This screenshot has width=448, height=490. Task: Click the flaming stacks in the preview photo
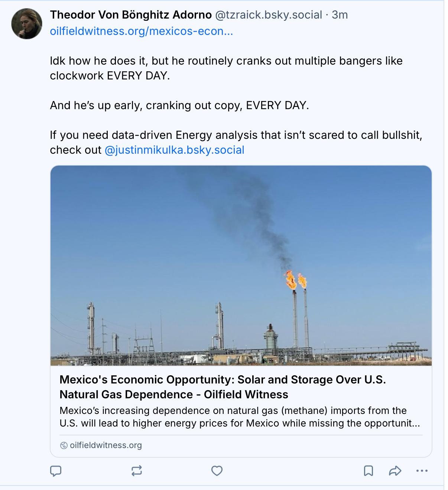point(295,280)
